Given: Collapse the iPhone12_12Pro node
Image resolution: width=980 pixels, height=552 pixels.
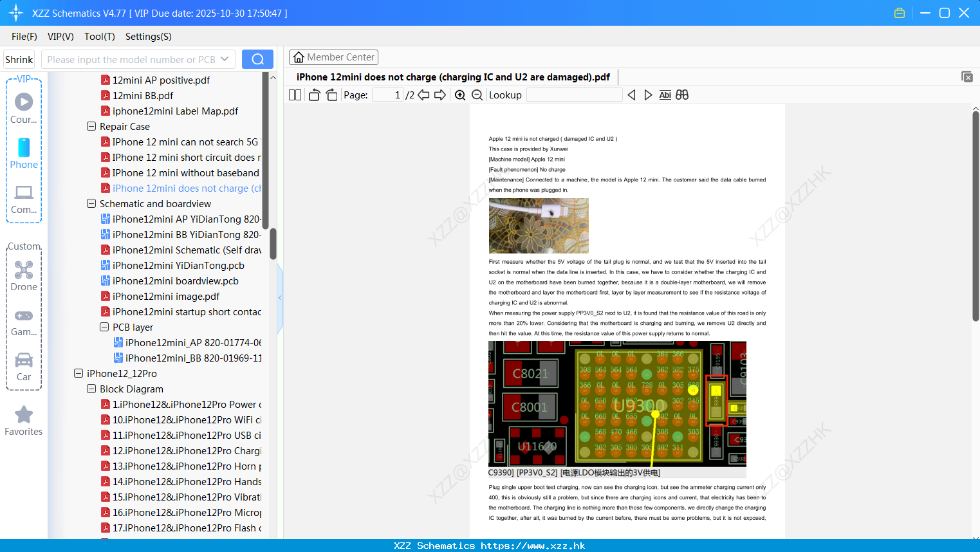Looking at the screenshot, I should [x=79, y=374].
